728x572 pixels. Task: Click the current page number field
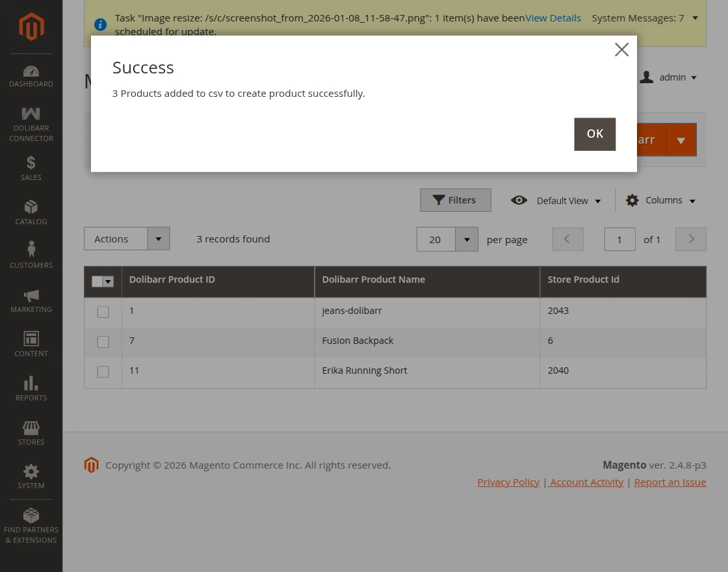click(x=619, y=240)
